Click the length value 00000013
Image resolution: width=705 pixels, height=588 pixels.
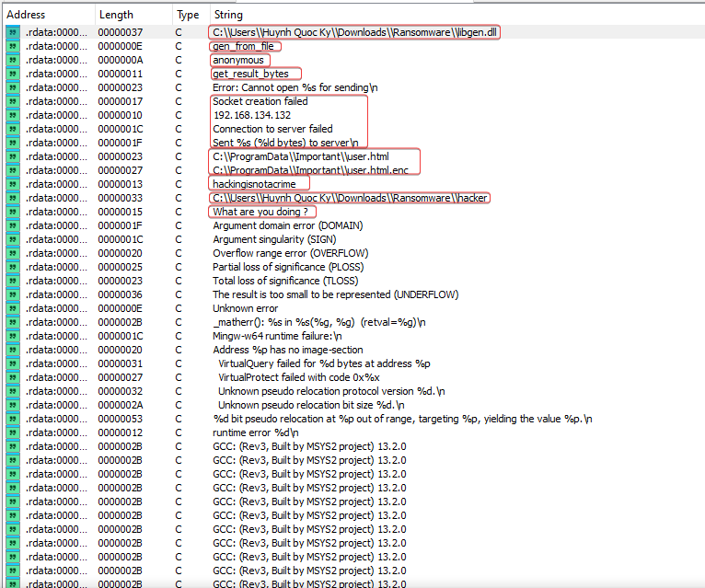(120, 184)
